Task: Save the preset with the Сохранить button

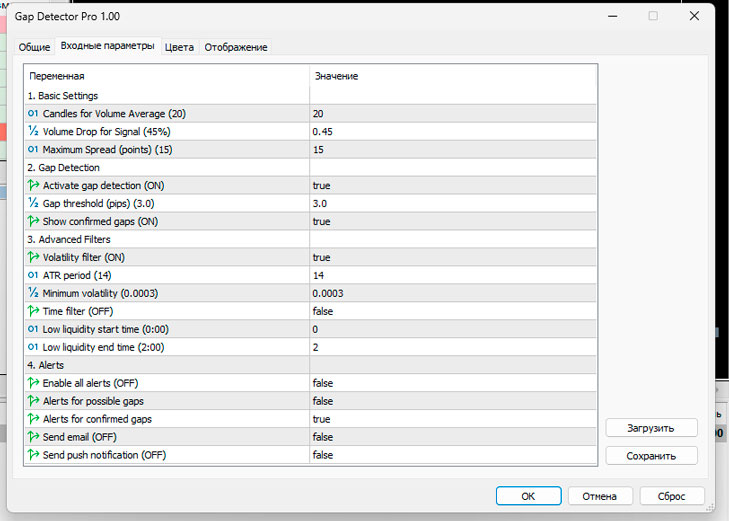Action: click(651, 456)
